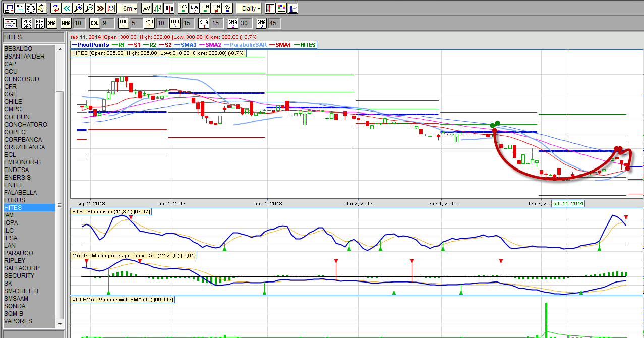Screen dimensions: 644x338
Task: Open the Daily interval dropdown
Action: point(249,8)
